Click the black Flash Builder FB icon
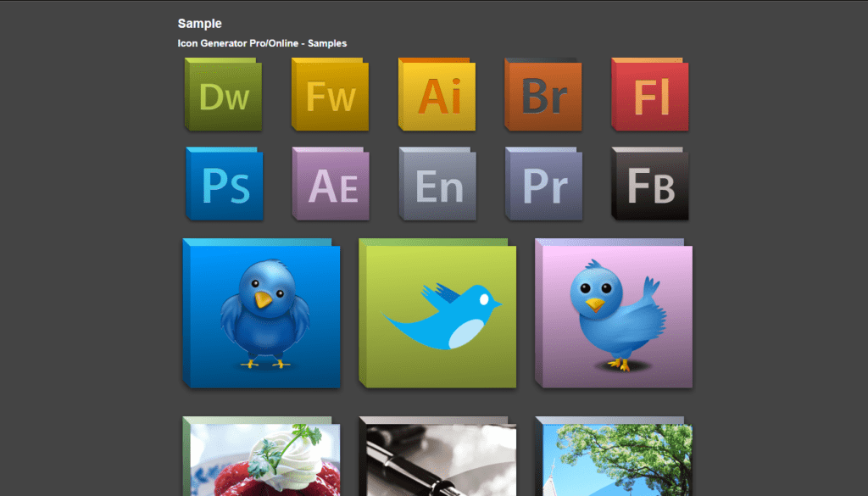Screen dimensions: 868x496 click(649, 184)
